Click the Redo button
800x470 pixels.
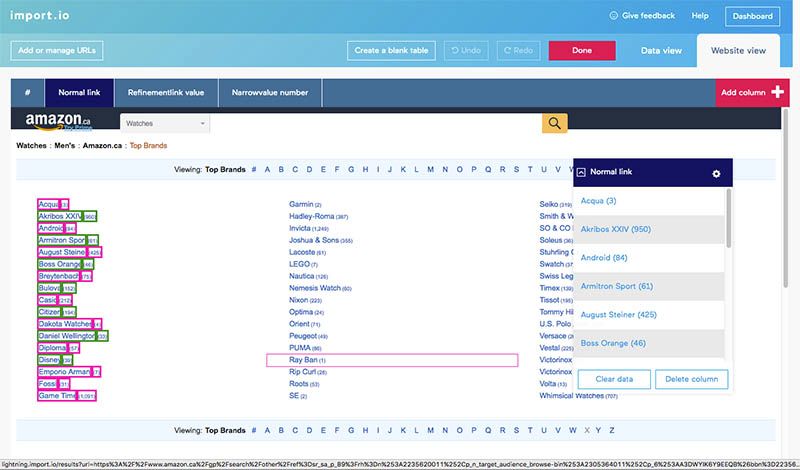518,51
